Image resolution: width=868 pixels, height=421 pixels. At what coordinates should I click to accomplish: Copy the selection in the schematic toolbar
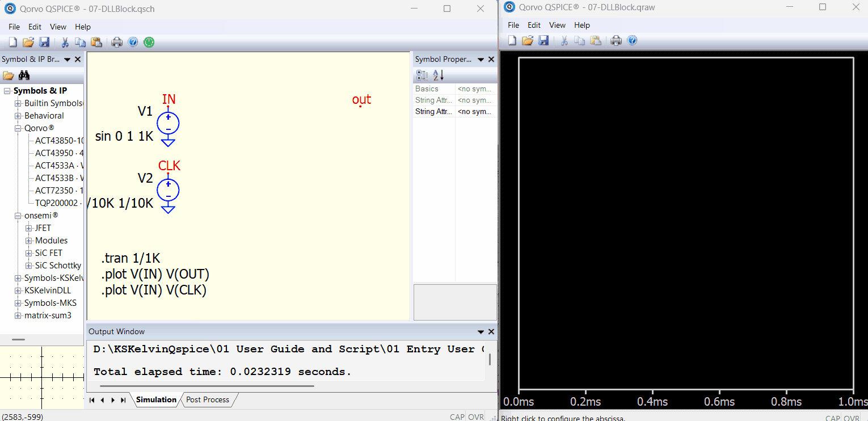pyautogui.click(x=81, y=42)
